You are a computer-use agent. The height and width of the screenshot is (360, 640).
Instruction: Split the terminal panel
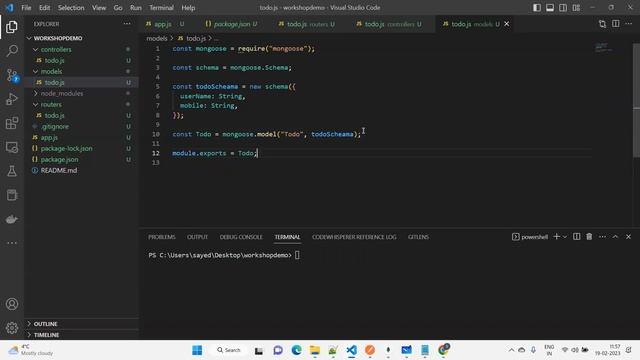coord(576,237)
